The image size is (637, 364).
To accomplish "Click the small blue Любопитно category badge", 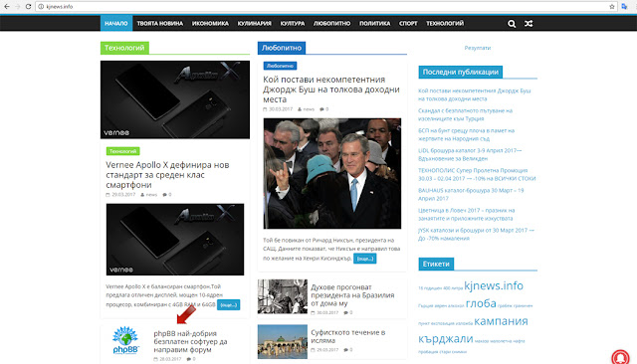I will tap(280, 66).
